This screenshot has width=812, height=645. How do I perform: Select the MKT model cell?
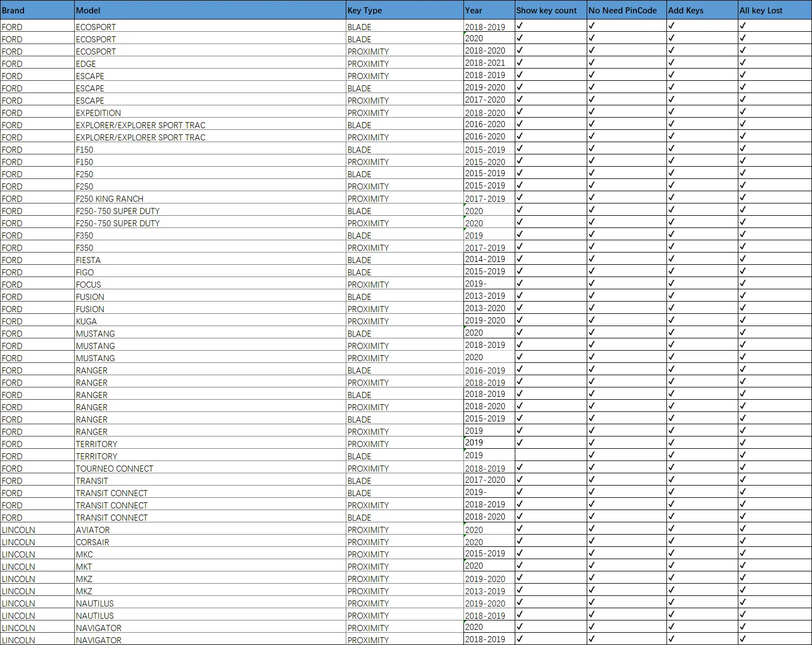210,566
